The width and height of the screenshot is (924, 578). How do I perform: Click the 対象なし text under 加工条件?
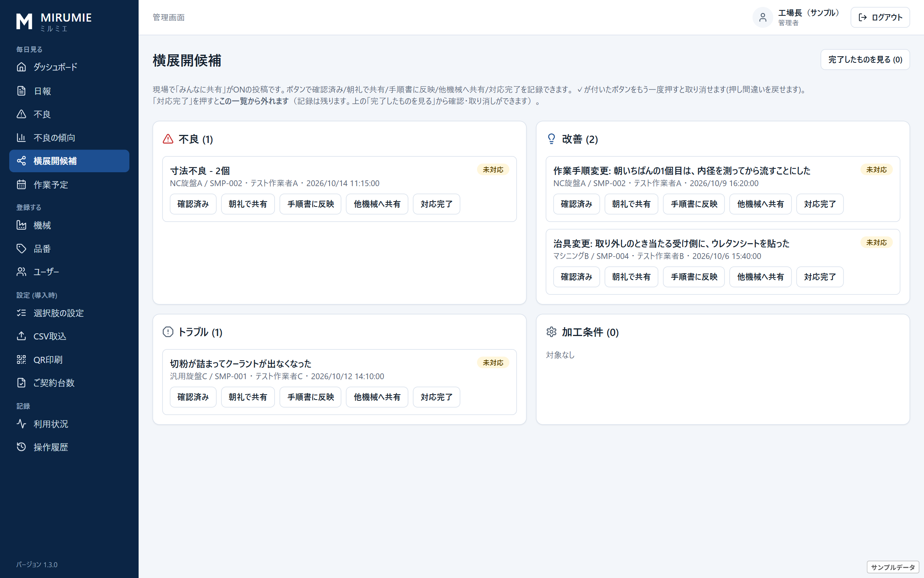(560, 355)
